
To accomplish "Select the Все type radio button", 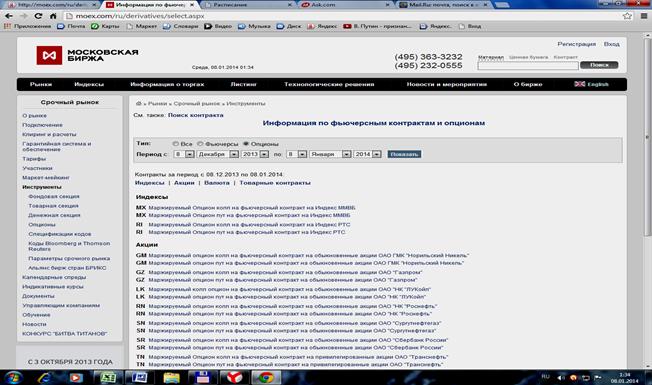I will (175, 144).
